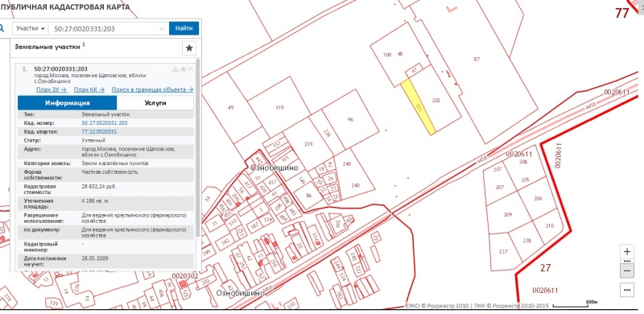
Task: Click the warning triangle on result
Action: tap(175, 68)
